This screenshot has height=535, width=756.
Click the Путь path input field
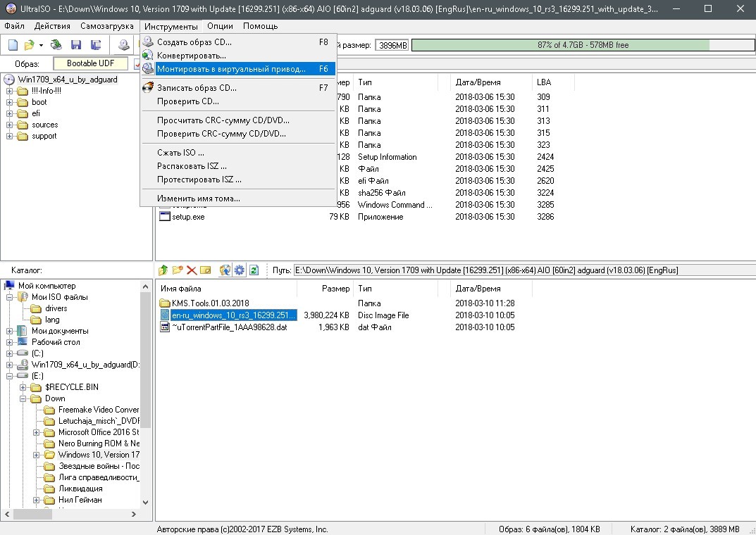click(525, 270)
